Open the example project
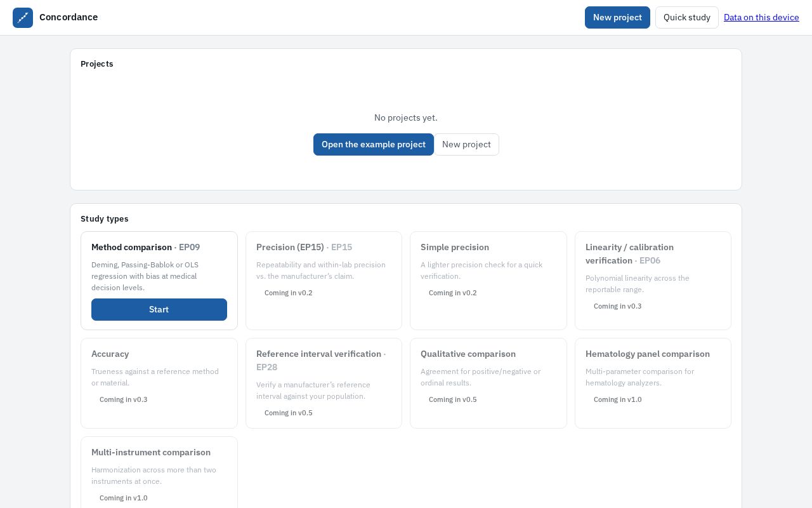Viewport: 812px width, 508px height. (x=374, y=144)
